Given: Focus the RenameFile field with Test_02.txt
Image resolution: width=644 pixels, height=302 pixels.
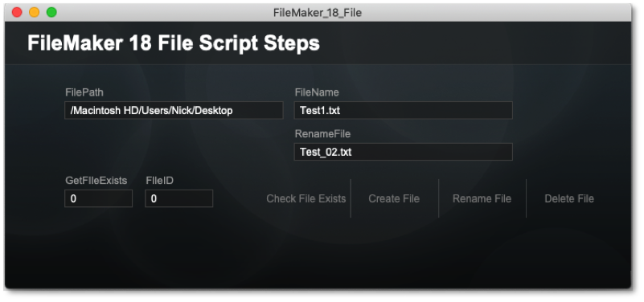Looking at the screenshot, I should coord(404,152).
